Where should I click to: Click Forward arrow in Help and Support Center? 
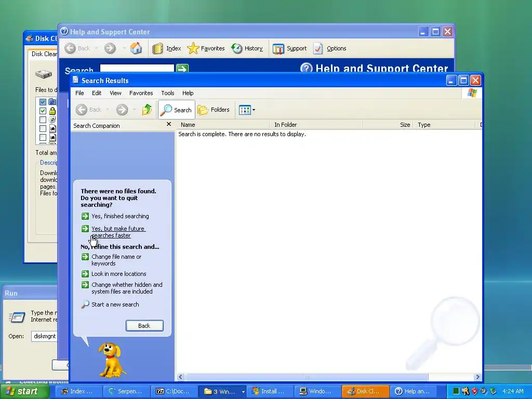[x=110, y=48]
